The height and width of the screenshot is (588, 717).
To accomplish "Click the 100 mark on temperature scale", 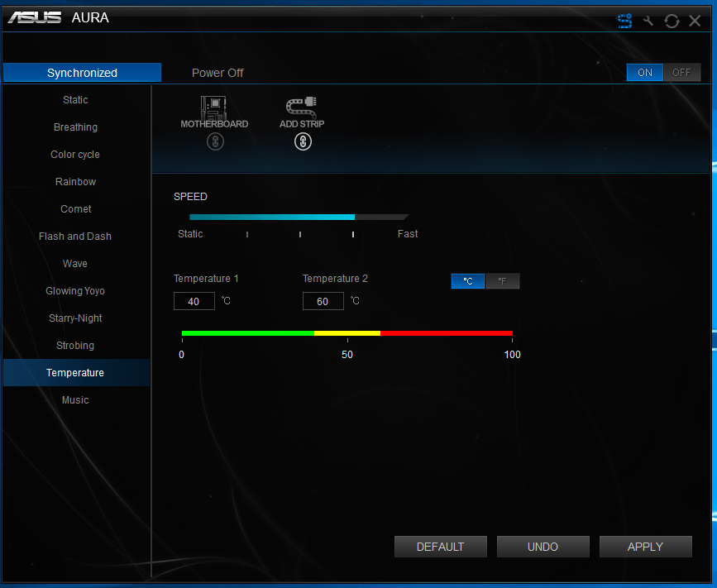I will [x=512, y=354].
